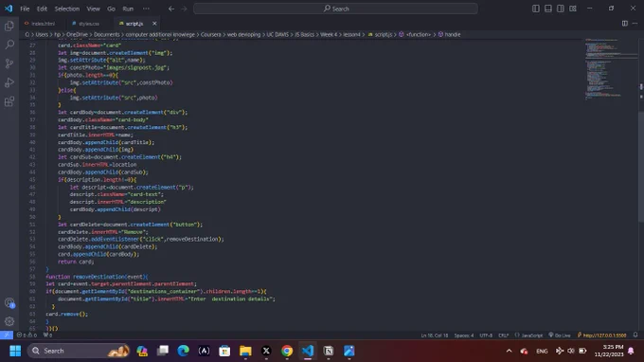Open more menu items via title bar ellipsis
Screen dimensions: 644x362
(146, 9)
